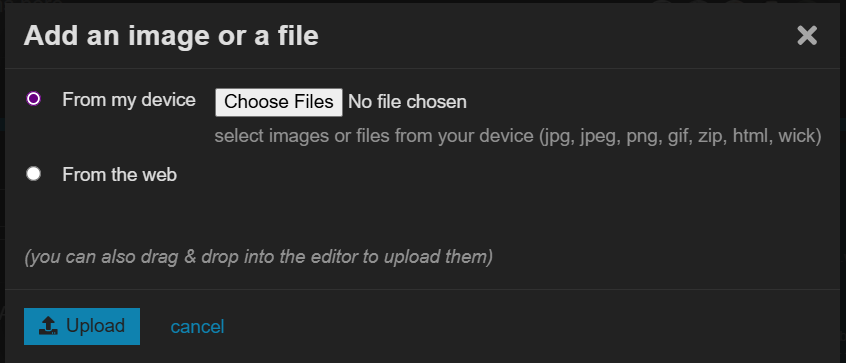Click the Add an image or a file title
This screenshot has height=363, width=846.
(171, 36)
